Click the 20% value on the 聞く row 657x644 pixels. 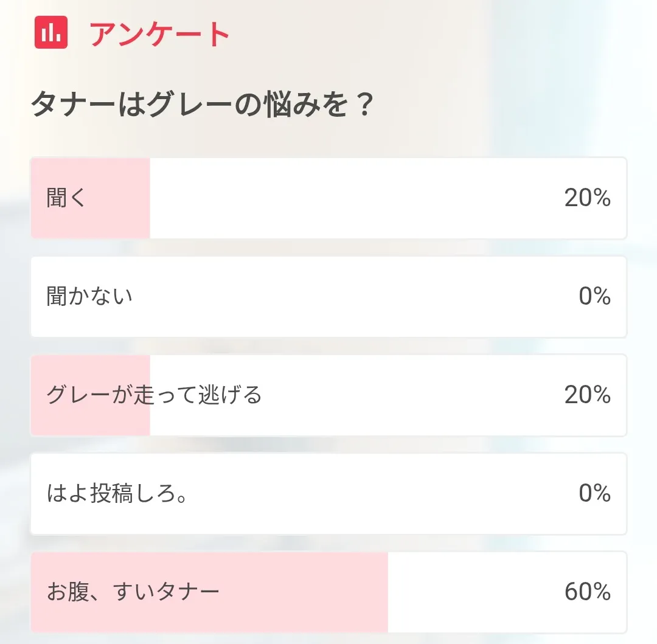587,198
